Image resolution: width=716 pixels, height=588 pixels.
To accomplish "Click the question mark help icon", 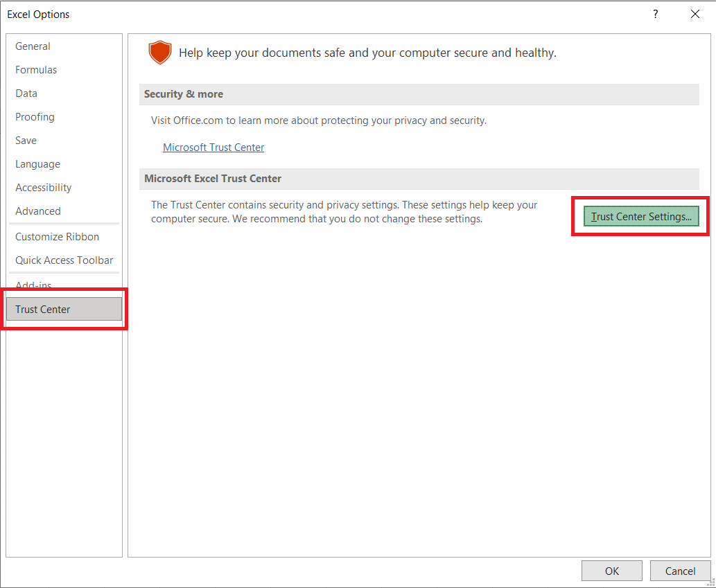I will click(x=655, y=15).
